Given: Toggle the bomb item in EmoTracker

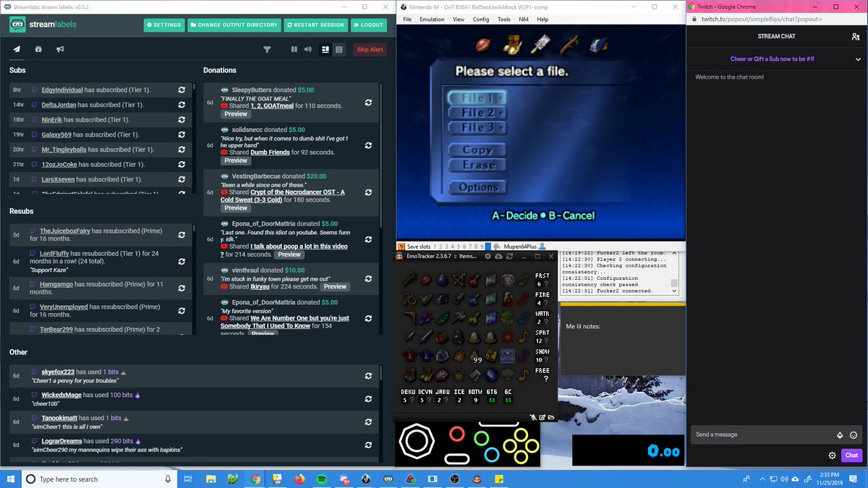Looking at the screenshot, I should (442, 279).
